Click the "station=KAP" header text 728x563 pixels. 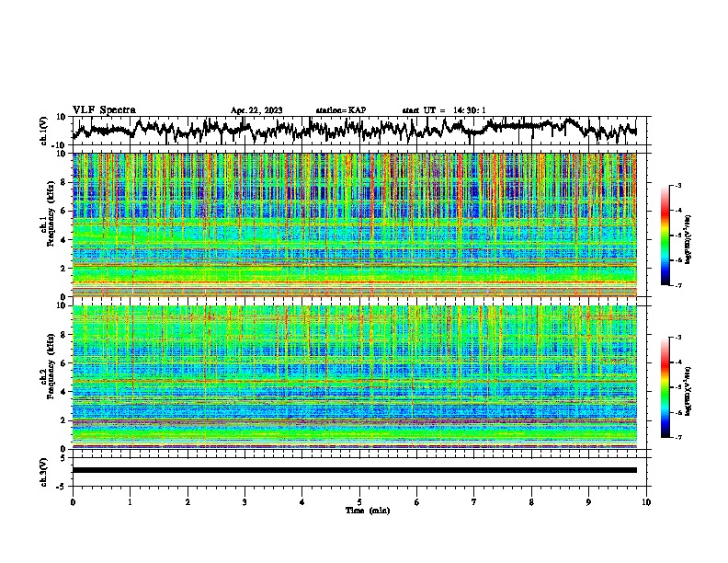341,110
